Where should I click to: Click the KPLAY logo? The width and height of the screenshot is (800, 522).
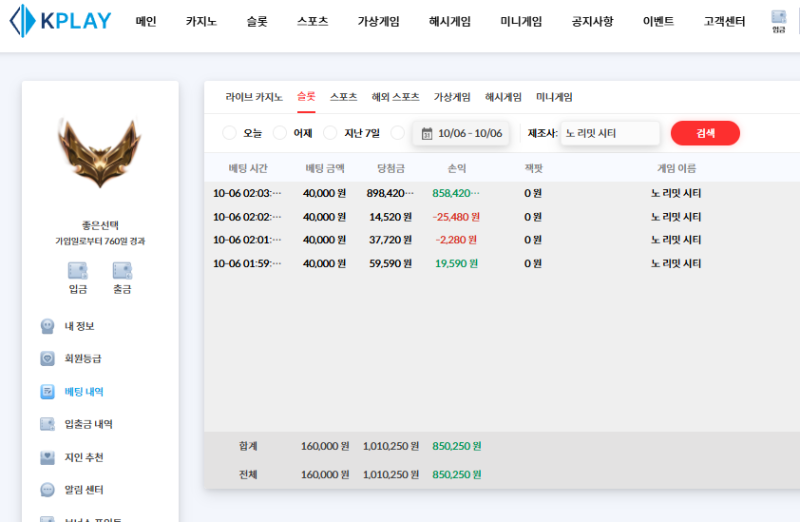60,21
